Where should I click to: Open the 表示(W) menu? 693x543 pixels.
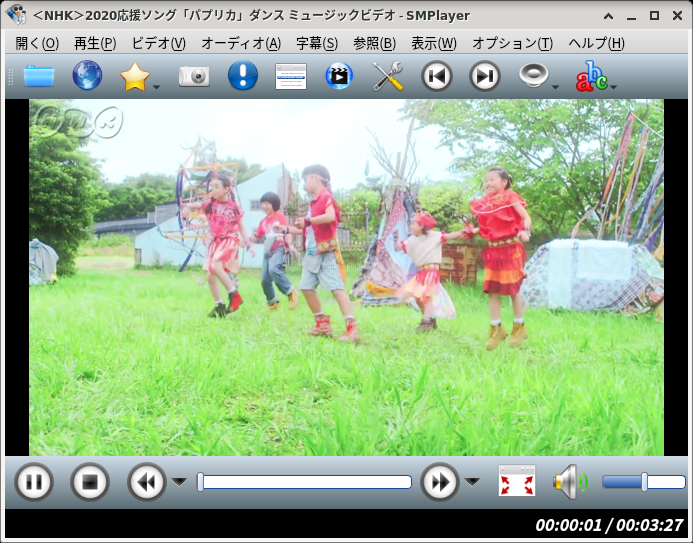point(434,43)
